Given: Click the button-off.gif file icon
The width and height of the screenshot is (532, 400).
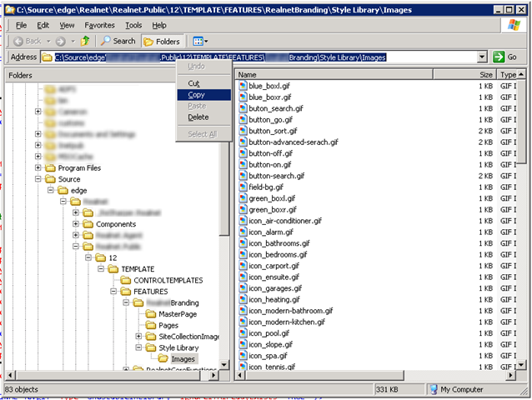Looking at the screenshot, I should [243, 153].
